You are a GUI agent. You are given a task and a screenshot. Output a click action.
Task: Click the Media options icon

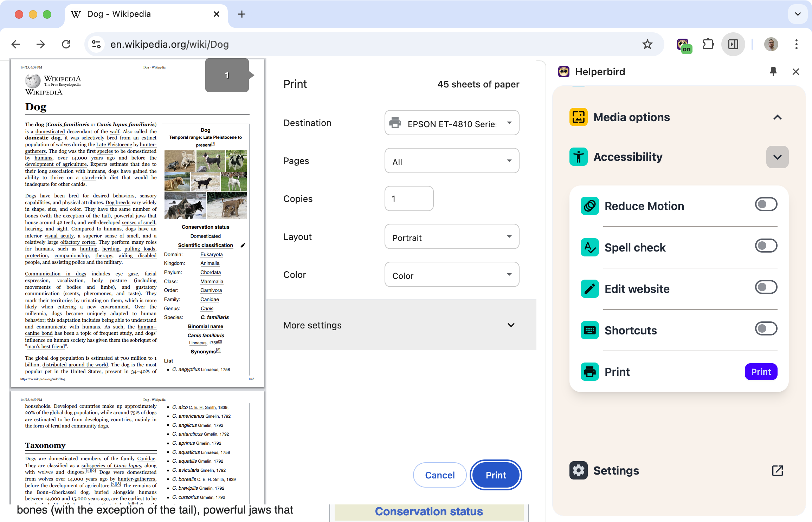click(578, 117)
